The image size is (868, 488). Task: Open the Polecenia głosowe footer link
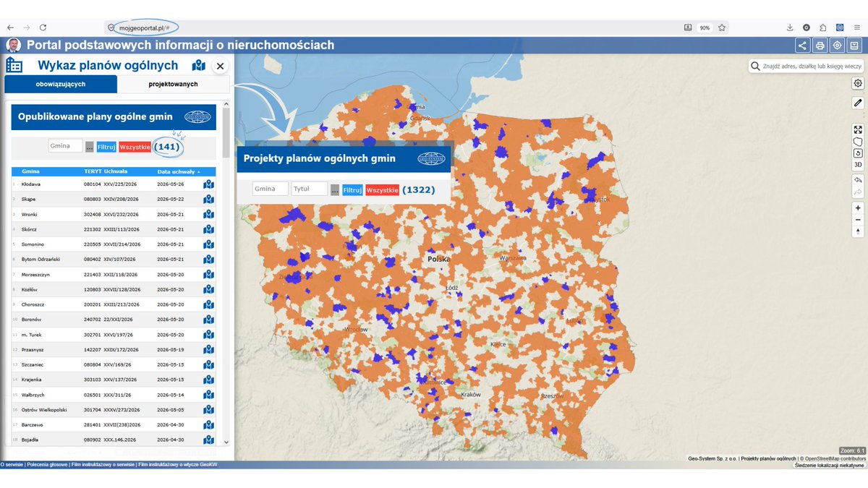(x=48, y=465)
